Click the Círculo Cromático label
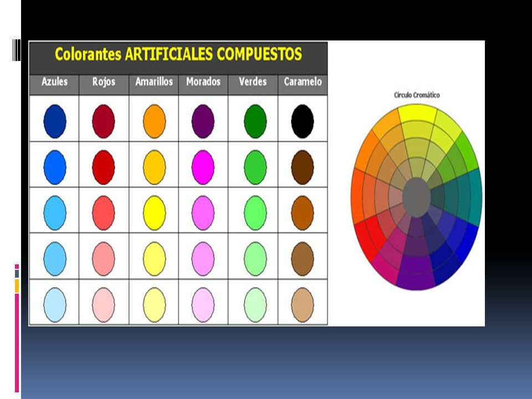This screenshot has width=532, height=399. [417, 95]
